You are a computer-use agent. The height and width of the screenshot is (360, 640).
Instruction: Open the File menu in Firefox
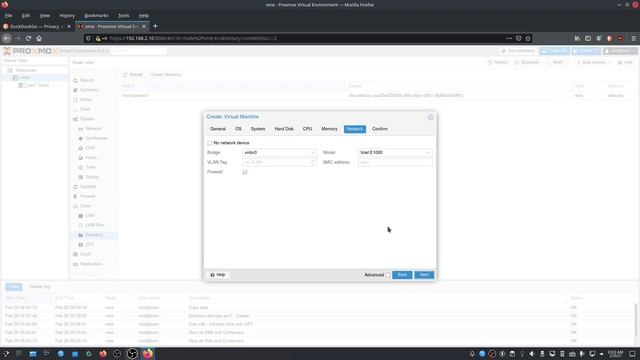pos(8,16)
